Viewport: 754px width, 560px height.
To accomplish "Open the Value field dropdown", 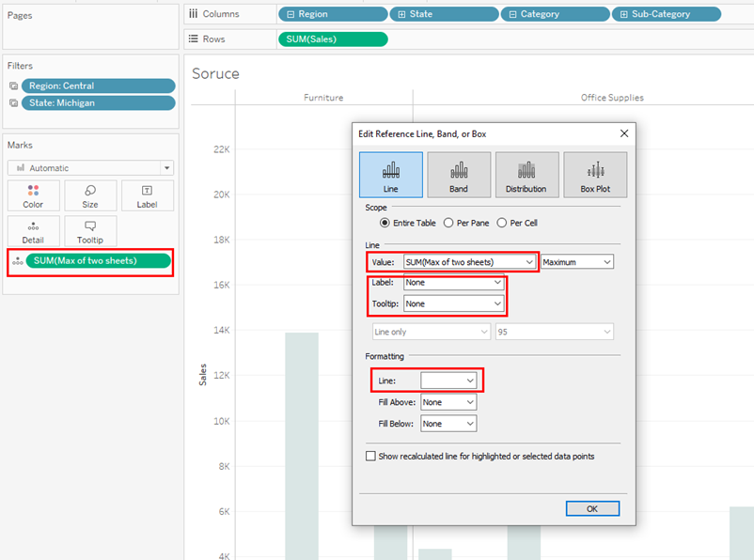I will [x=469, y=262].
